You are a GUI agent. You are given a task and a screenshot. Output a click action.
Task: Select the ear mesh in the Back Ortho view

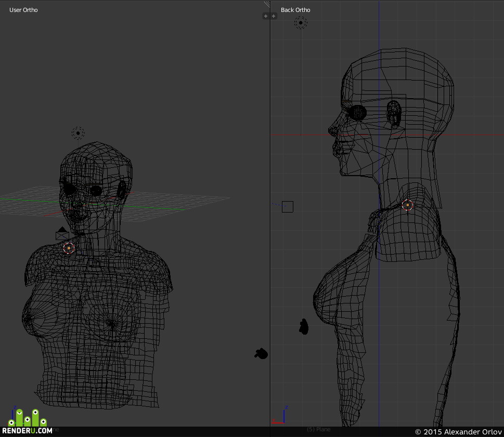click(x=394, y=114)
